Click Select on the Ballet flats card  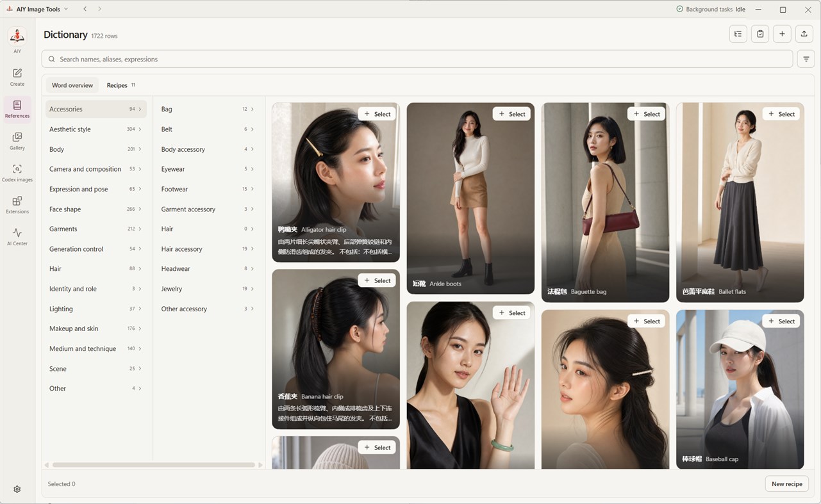pyautogui.click(x=781, y=114)
